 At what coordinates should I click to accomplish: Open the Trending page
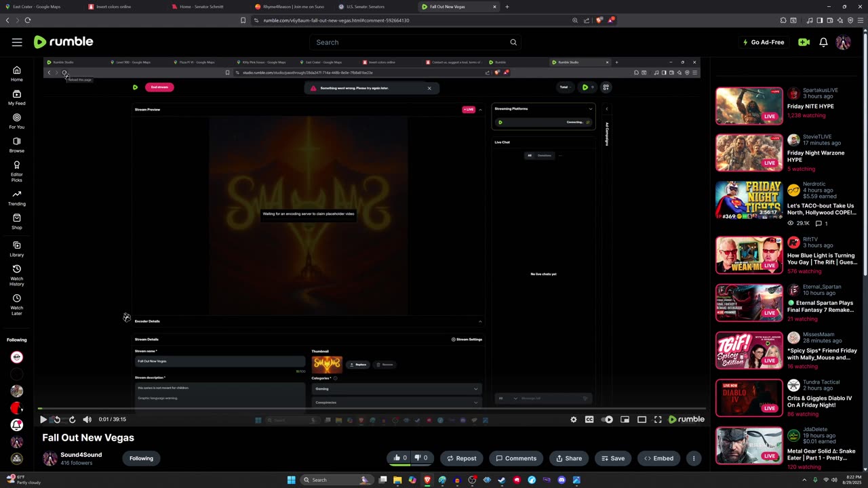point(17,198)
